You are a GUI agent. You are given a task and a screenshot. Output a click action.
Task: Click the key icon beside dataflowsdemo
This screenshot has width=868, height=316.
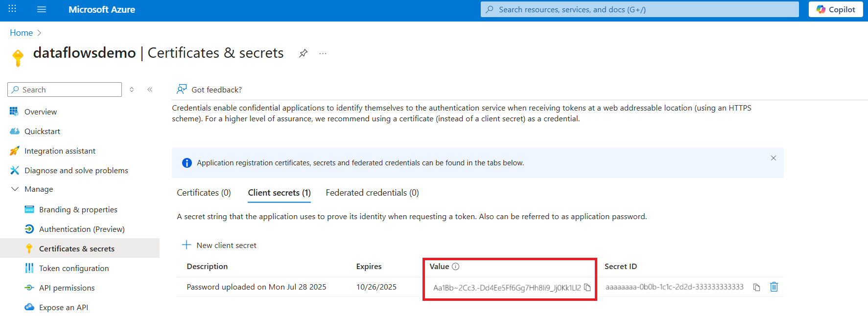click(18, 58)
